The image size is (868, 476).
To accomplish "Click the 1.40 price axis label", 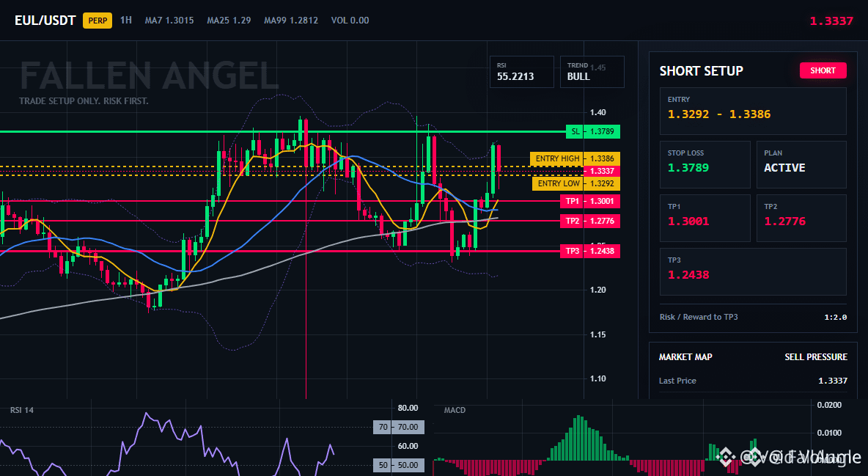I will [x=598, y=112].
